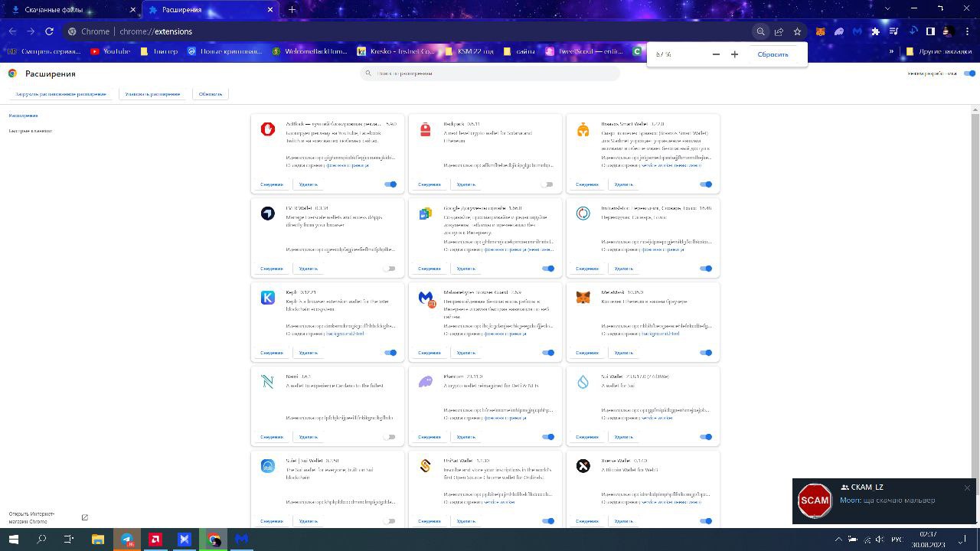Screen dimensions: 980x551
Task: Toggle the browser side panel
Action: tap(930, 31)
